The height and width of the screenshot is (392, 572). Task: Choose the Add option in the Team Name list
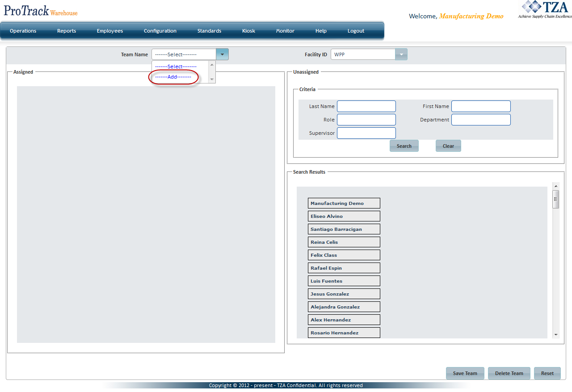click(x=181, y=77)
